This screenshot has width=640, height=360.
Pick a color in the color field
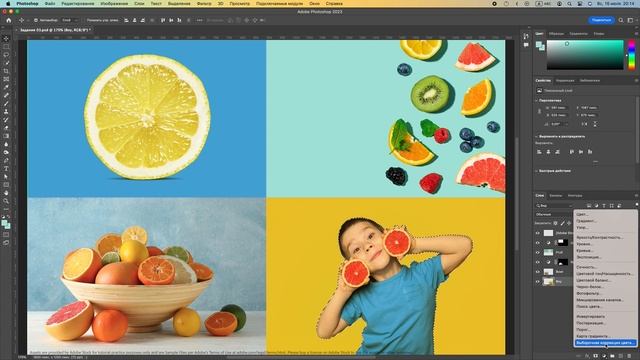(585, 54)
